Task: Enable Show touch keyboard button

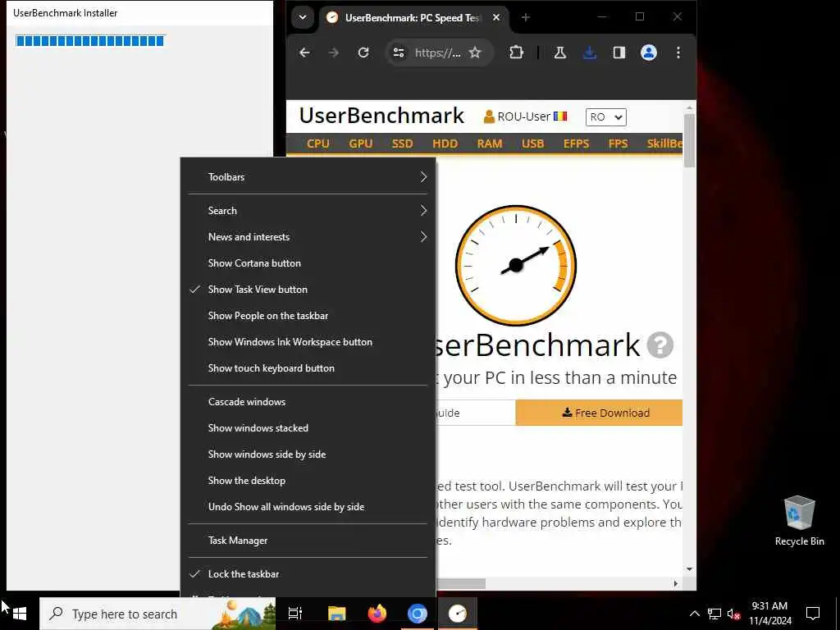Action: point(308,368)
